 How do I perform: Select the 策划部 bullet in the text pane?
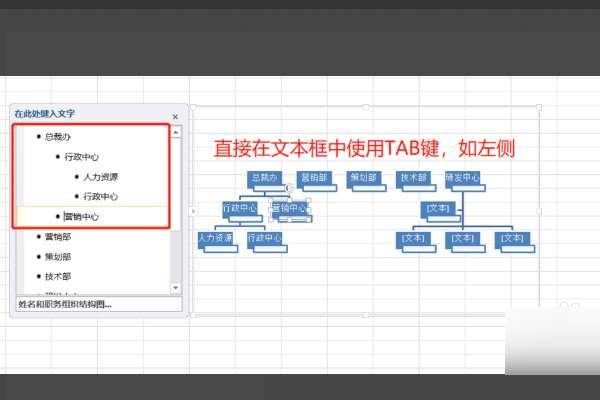[58, 256]
